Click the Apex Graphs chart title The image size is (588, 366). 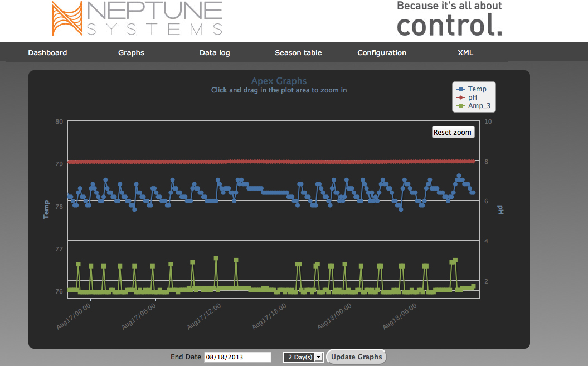pos(279,81)
